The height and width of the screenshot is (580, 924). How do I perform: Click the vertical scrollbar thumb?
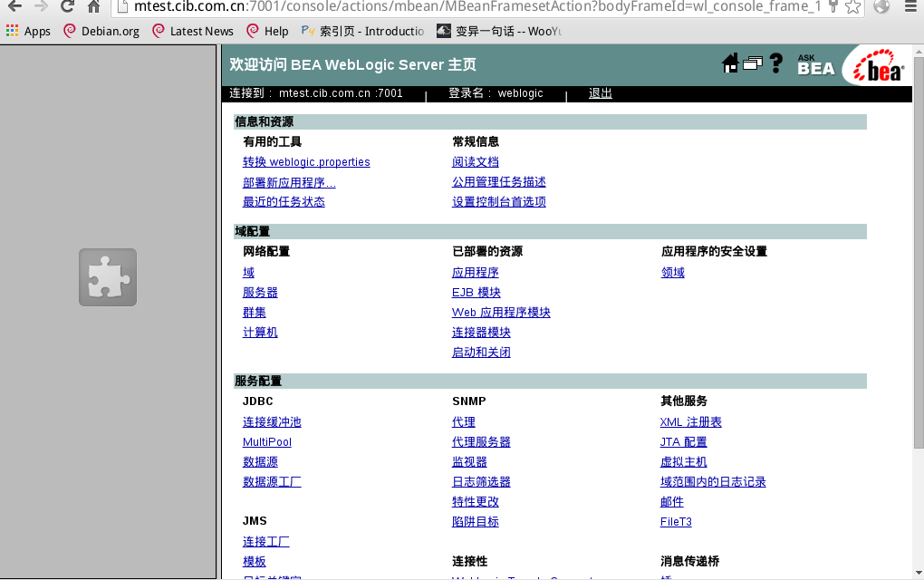click(919, 254)
